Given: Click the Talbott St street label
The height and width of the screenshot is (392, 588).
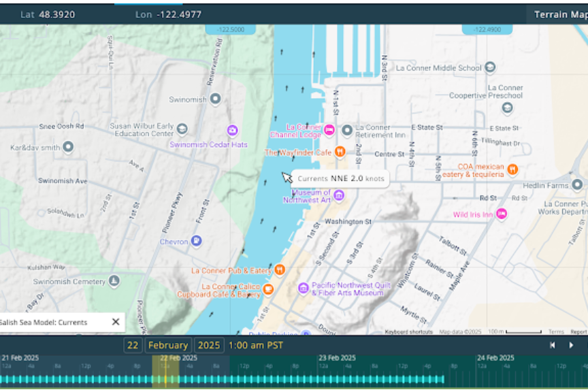Looking at the screenshot, I should coord(453,246).
